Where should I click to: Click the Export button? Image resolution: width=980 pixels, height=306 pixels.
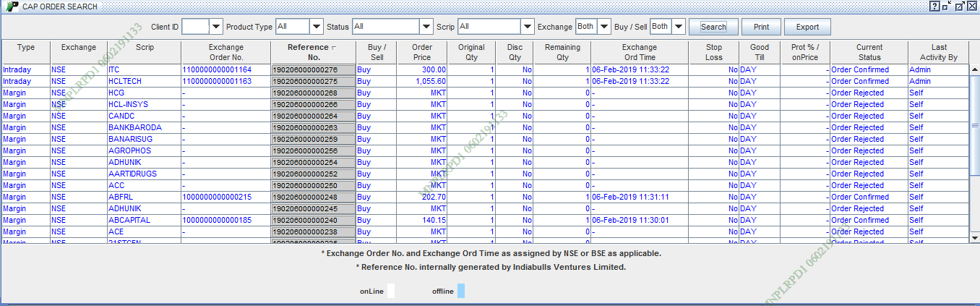pyautogui.click(x=807, y=27)
